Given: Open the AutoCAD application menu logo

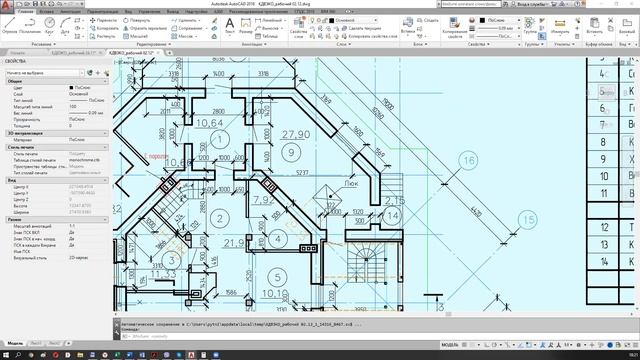Looking at the screenshot, I should (x=6, y=6).
